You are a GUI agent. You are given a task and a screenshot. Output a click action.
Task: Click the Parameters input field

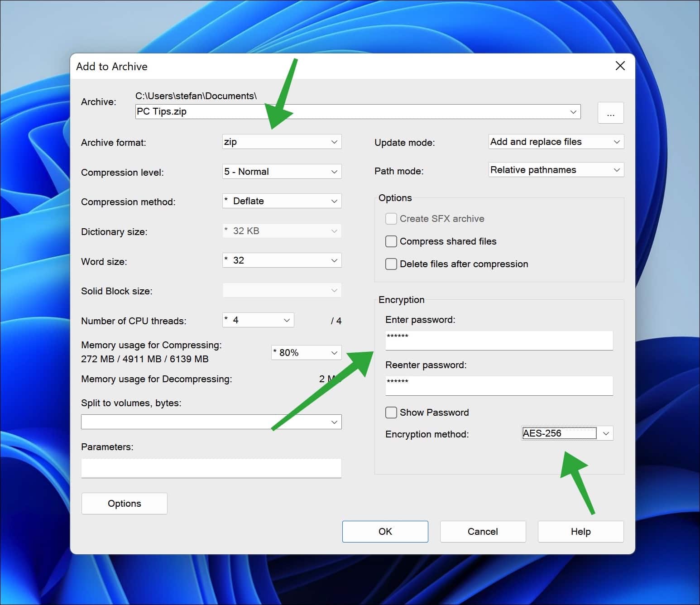point(211,468)
